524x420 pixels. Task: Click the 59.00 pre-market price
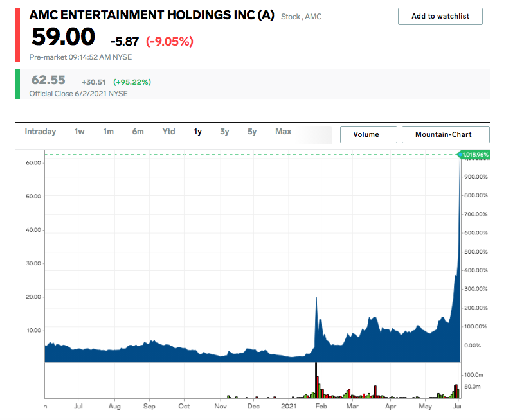click(x=64, y=37)
